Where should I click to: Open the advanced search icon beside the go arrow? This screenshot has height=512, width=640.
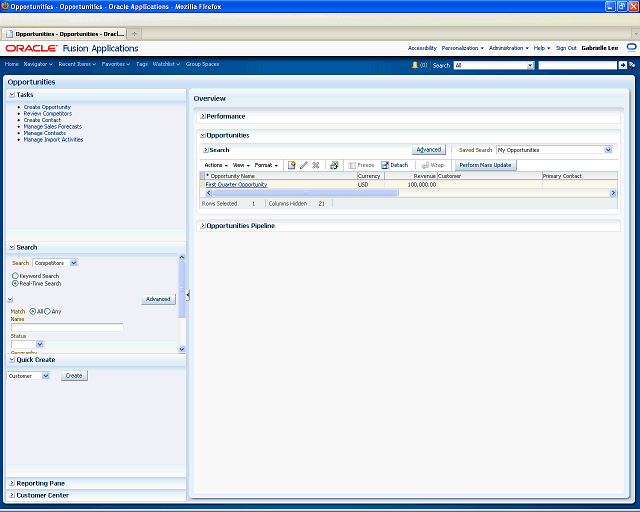pos(632,65)
